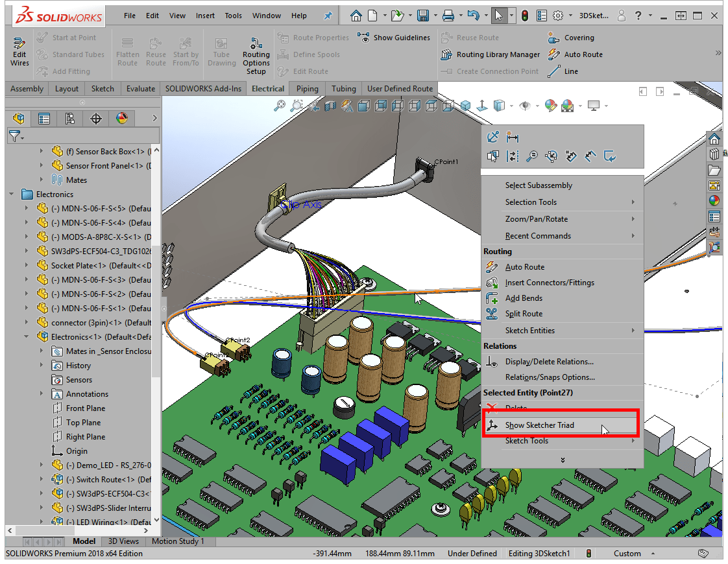Open the FeatureManager design tree tab
The width and height of the screenshot is (728, 564).
tap(19, 119)
